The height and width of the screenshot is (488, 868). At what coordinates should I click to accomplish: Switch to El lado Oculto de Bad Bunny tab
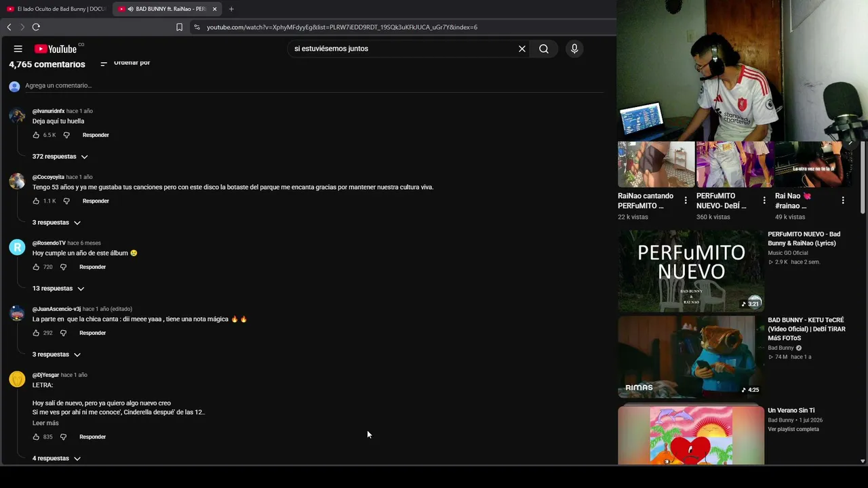[56, 9]
